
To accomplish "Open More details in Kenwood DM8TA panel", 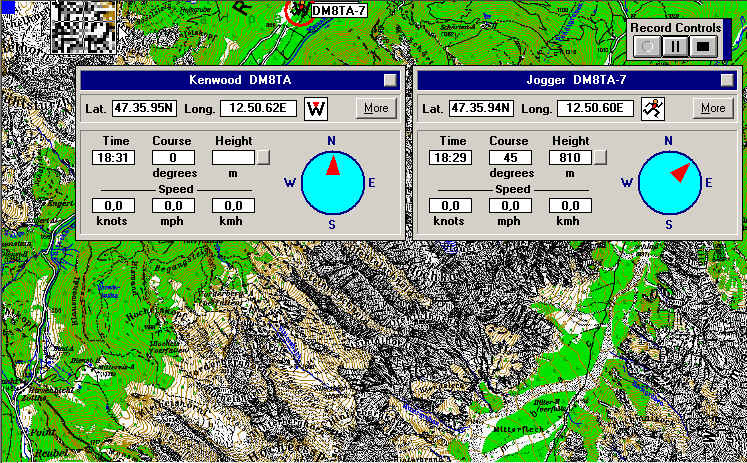I will (x=376, y=108).
